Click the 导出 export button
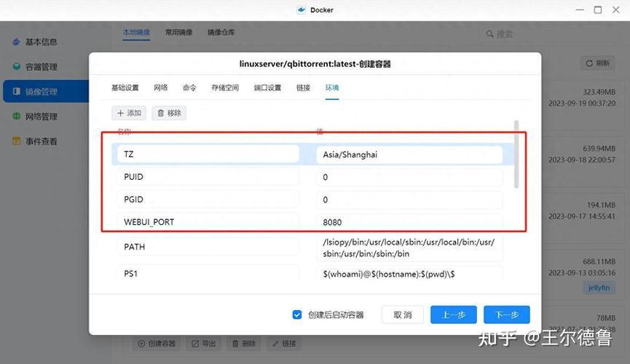The height and width of the screenshot is (364, 630). pyautogui.click(x=204, y=344)
